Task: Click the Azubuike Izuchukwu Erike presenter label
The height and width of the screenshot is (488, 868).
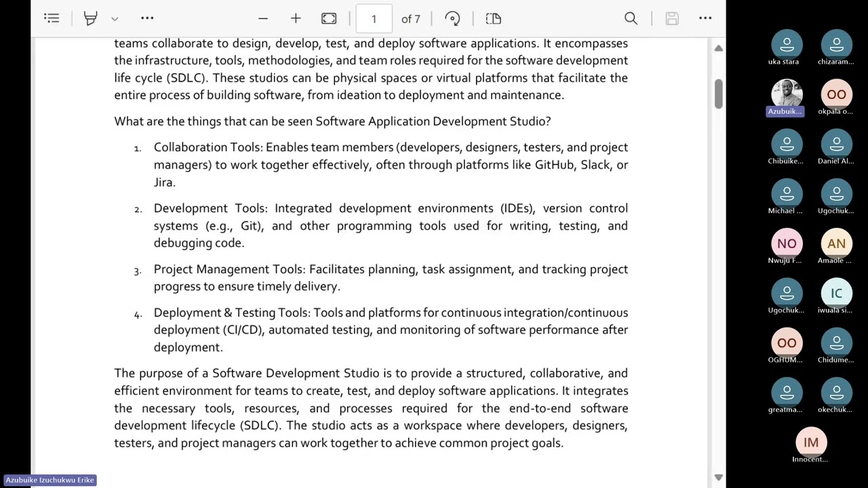Action: [50, 480]
